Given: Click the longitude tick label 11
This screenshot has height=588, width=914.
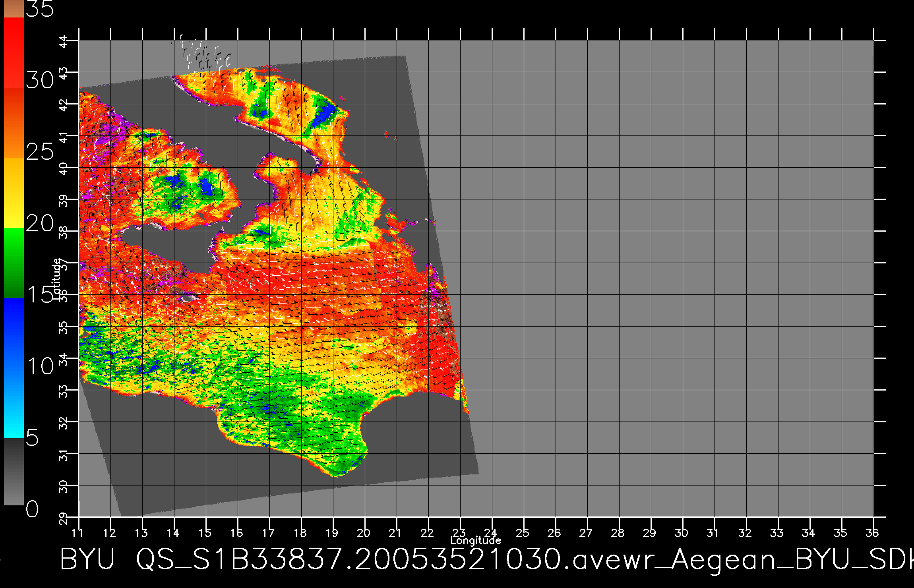Looking at the screenshot, I should (x=77, y=533).
